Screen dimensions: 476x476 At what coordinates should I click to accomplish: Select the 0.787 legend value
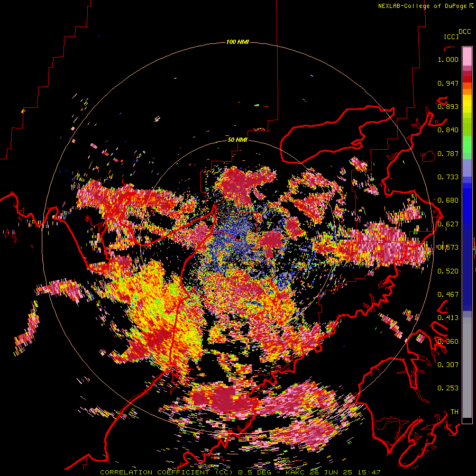(x=448, y=153)
